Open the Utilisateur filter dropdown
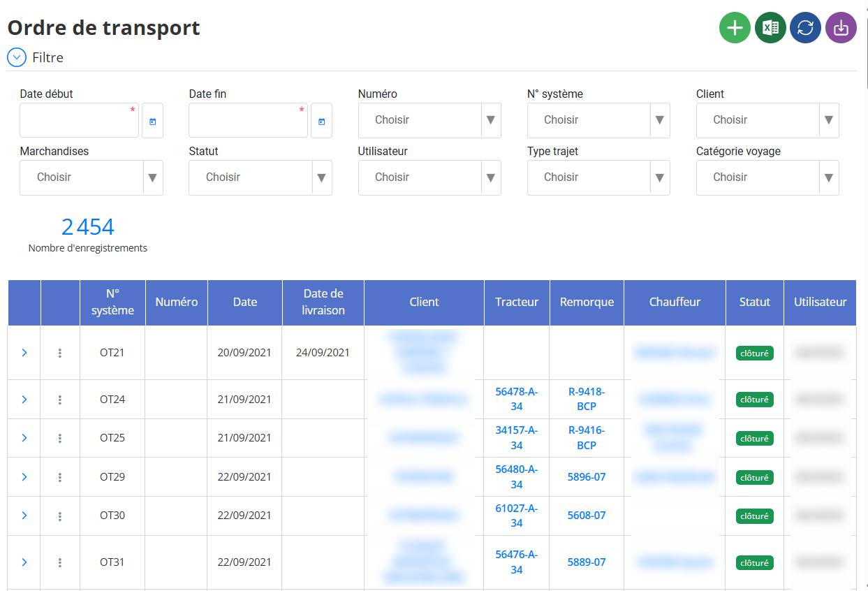 tap(429, 177)
